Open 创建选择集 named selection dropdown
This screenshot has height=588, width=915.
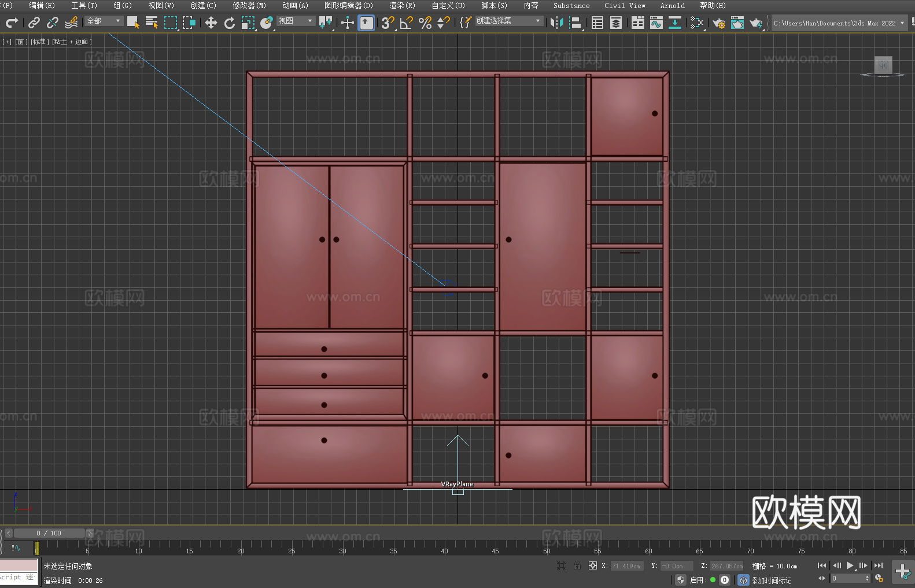[x=509, y=21]
